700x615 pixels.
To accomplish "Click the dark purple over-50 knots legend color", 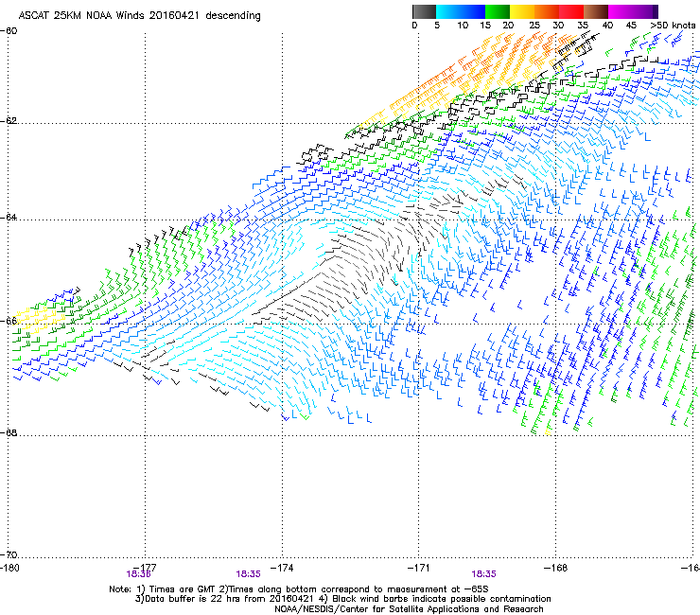I will (x=656, y=11).
